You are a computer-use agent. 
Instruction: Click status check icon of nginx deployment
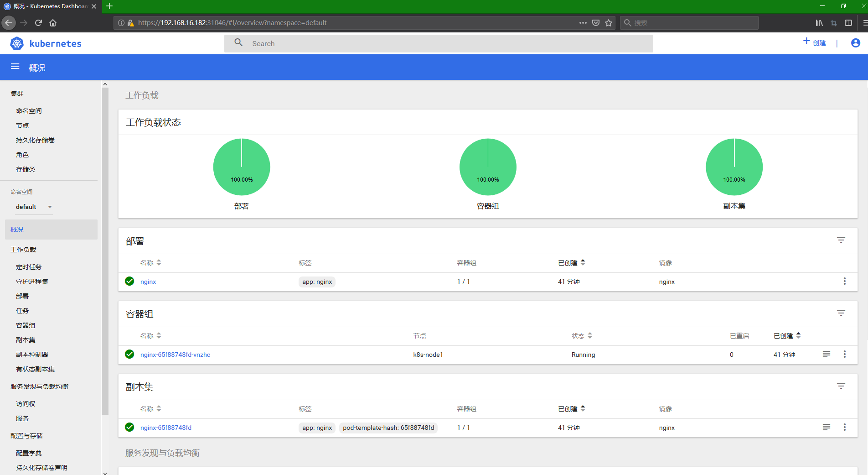pyautogui.click(x=129, y=281)
